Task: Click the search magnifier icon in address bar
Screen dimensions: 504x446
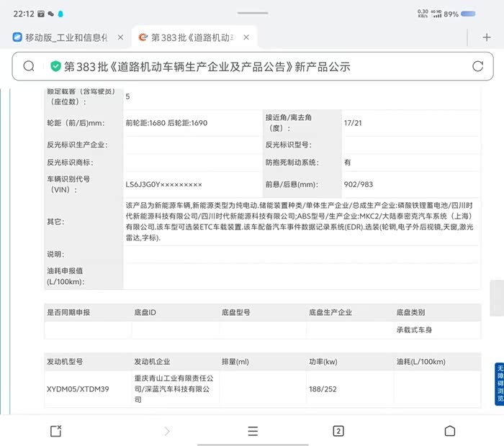Action: [x=29, y=66]
